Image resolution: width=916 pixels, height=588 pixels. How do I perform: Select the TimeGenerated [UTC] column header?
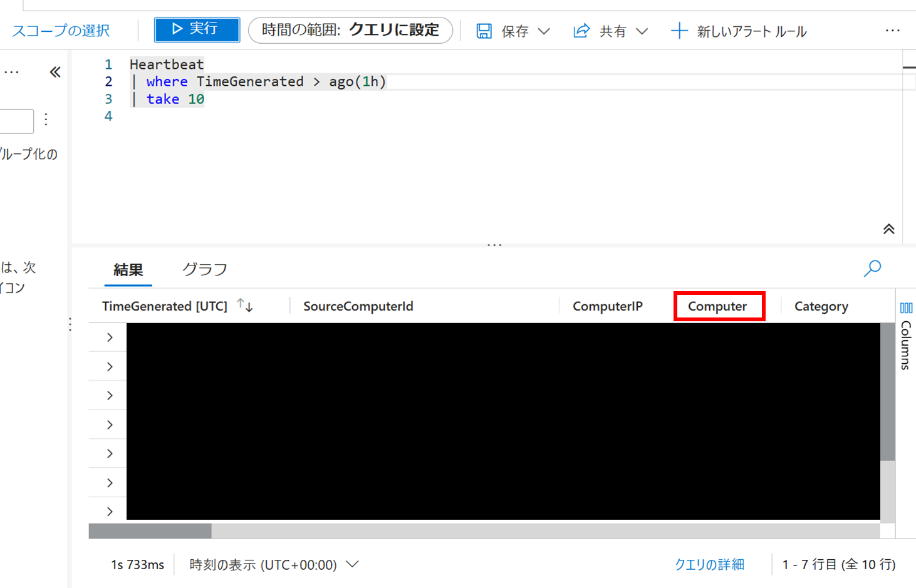[165, 306]
